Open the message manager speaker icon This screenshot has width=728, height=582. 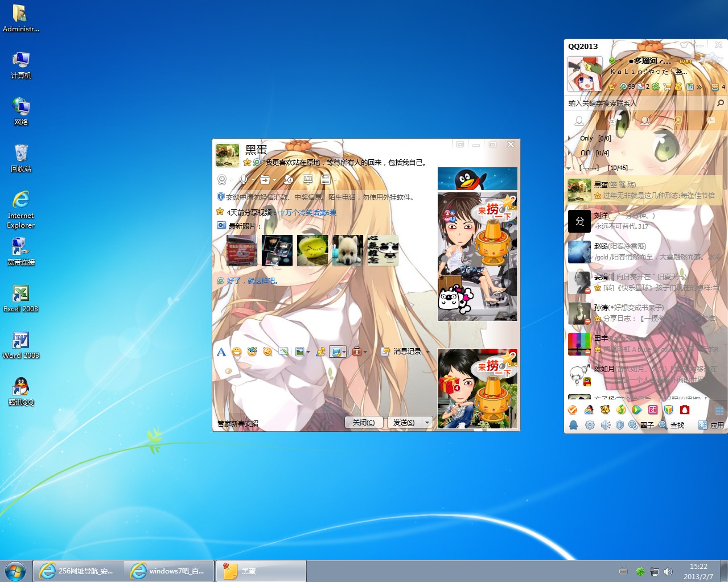(606, 425)
